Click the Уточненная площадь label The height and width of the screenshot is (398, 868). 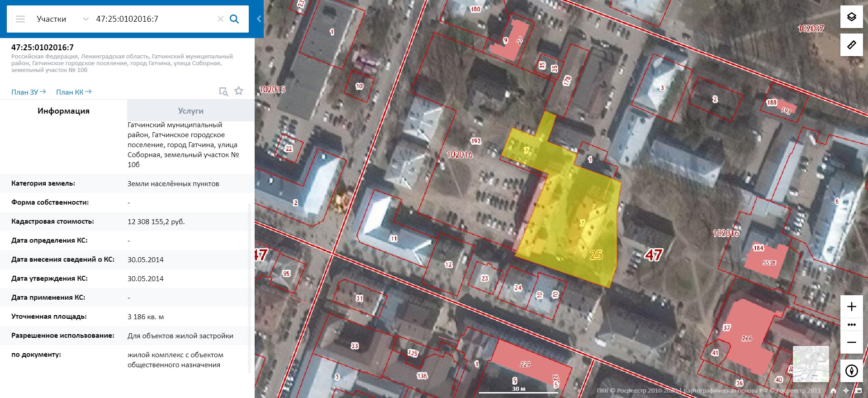click(x=49, y=316)
